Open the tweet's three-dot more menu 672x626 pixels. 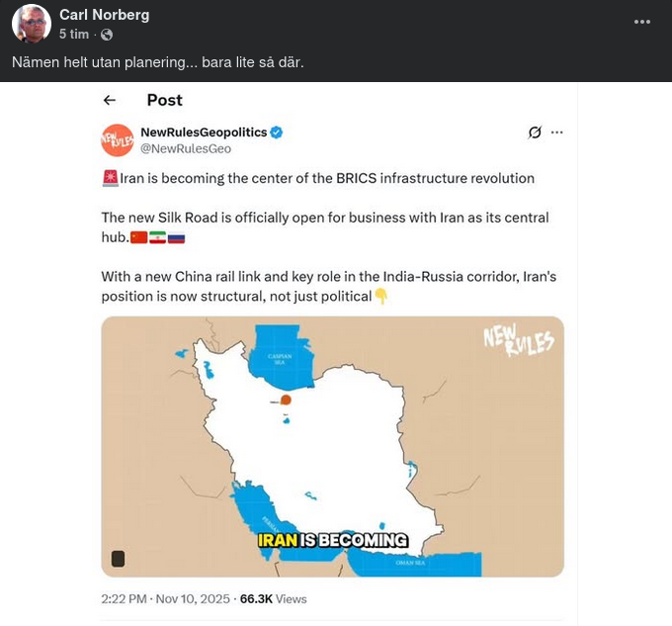[x=557, y=133]
